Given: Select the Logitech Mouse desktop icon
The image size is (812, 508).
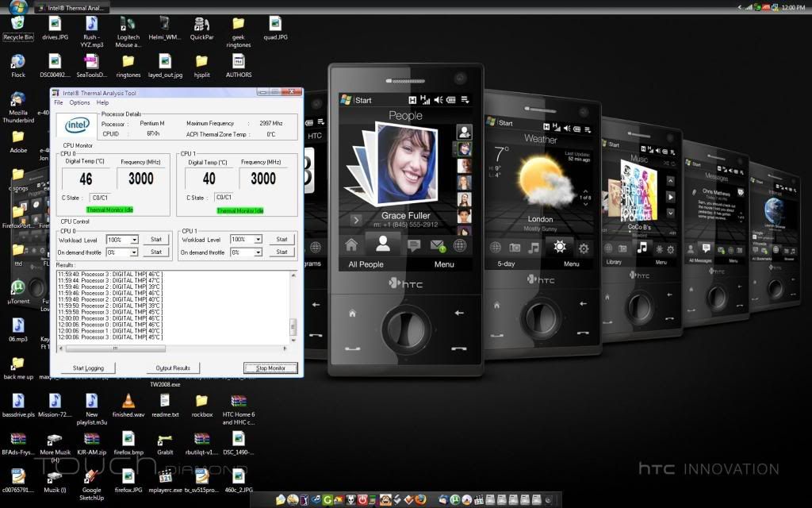Looking at the screenshot, I should click(128, 32).
